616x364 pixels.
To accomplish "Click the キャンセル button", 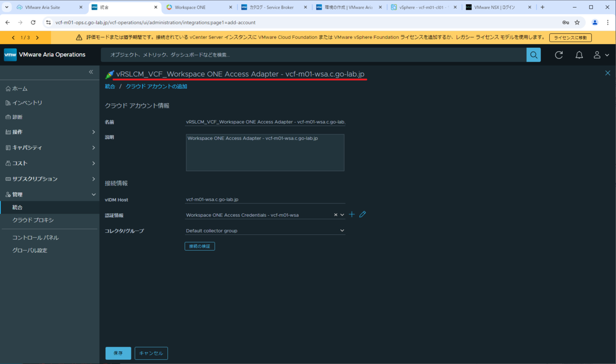I will click(x=151, y=353).
